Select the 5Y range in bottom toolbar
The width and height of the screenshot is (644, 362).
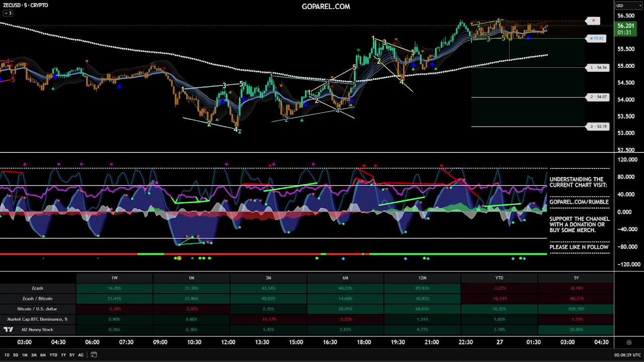click(72, 355)
